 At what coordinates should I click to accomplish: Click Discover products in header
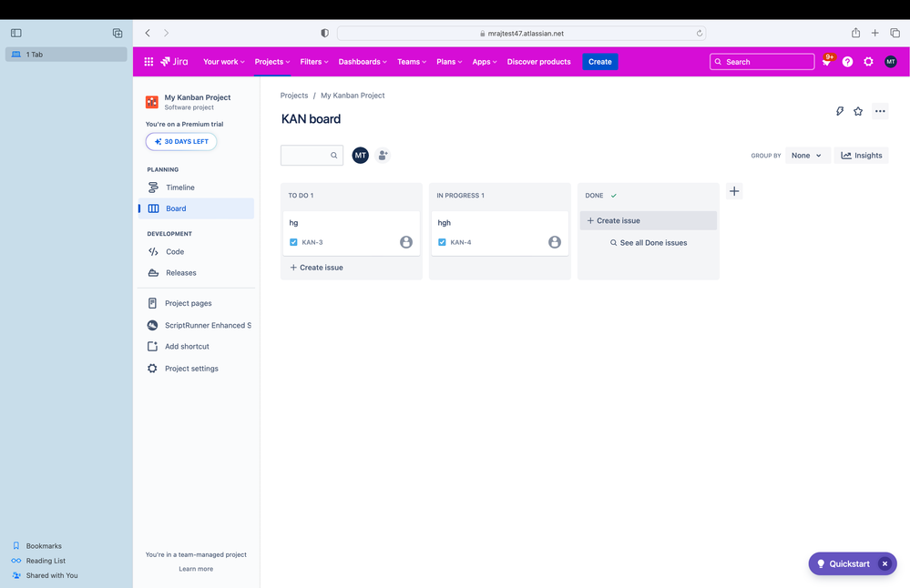click(538, 62)
